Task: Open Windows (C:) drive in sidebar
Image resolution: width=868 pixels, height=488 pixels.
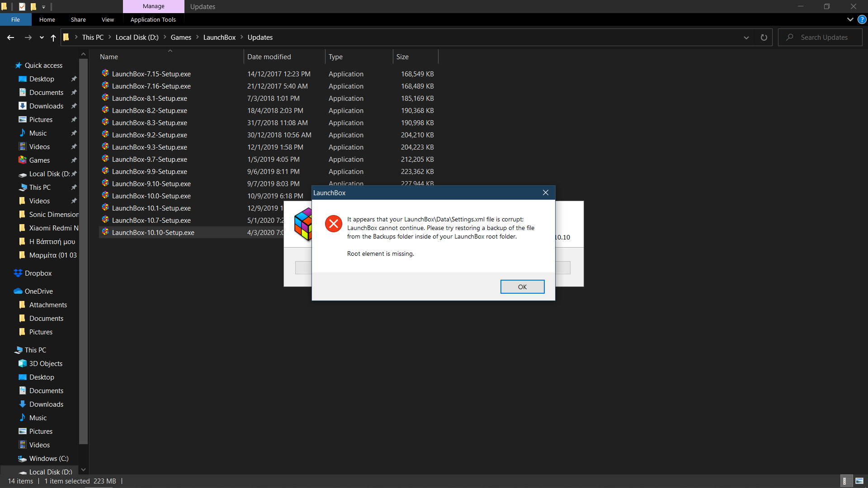Action: click(49, 459)
